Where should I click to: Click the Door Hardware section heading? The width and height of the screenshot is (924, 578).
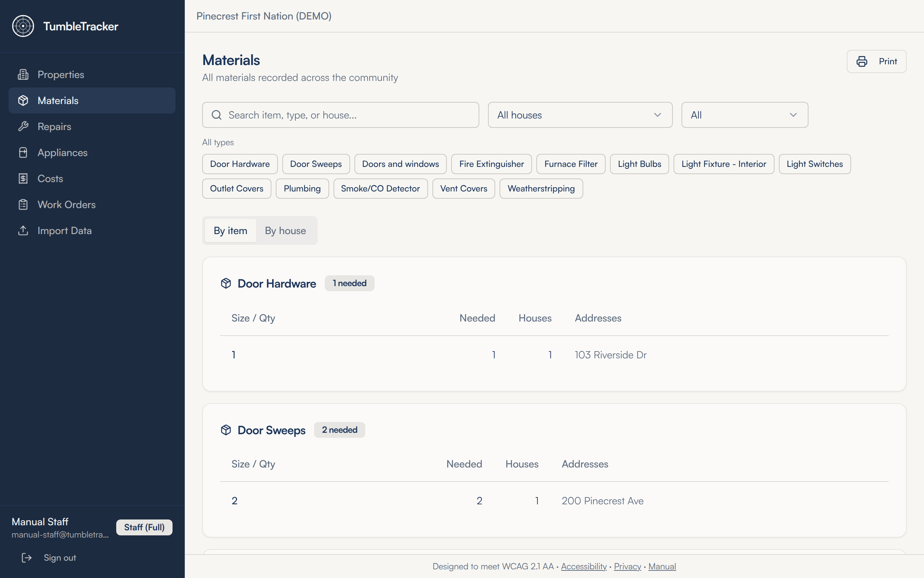click(x=277, y=284)
